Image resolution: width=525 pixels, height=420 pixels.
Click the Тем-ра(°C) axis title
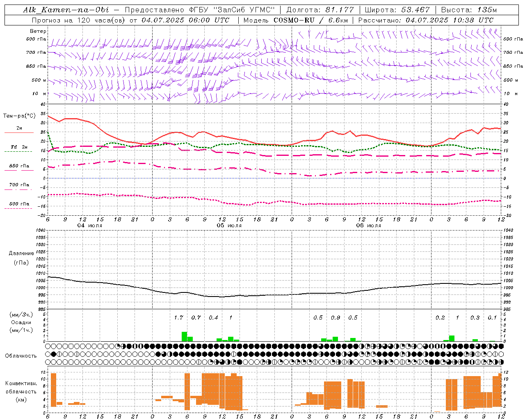(20, 116)
